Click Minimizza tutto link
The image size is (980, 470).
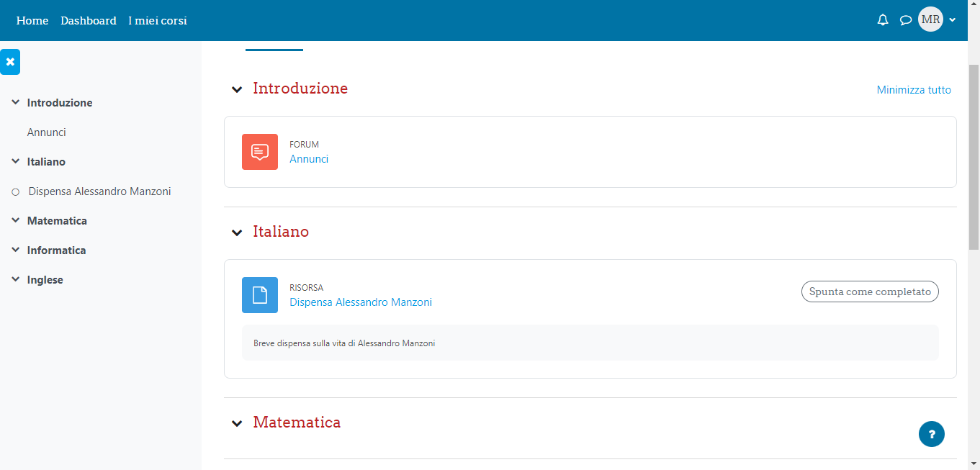coord(914,90)
